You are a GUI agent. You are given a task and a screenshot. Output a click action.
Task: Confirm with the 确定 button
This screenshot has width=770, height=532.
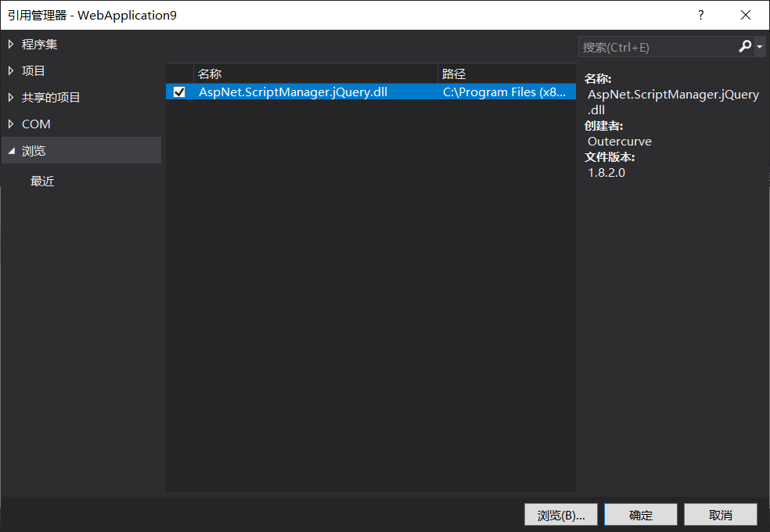point(640,515)
